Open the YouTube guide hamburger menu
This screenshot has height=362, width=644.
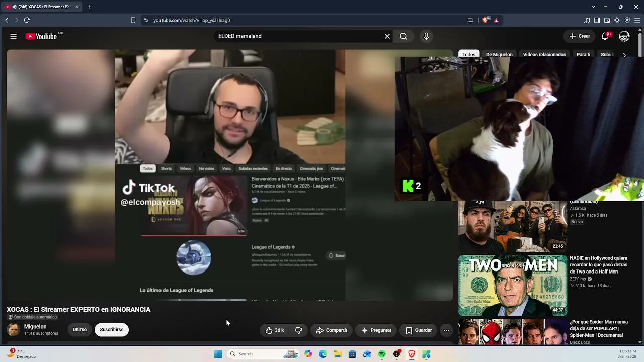(14, 36)
